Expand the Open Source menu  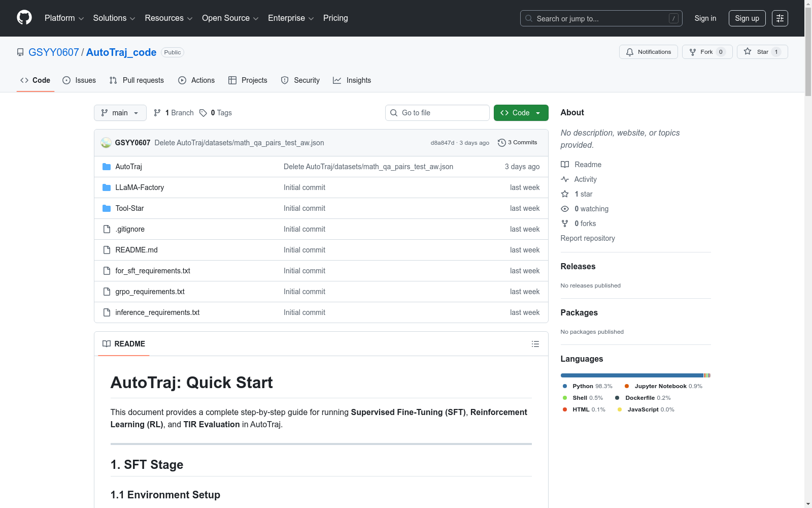click(x=230, y=18)
